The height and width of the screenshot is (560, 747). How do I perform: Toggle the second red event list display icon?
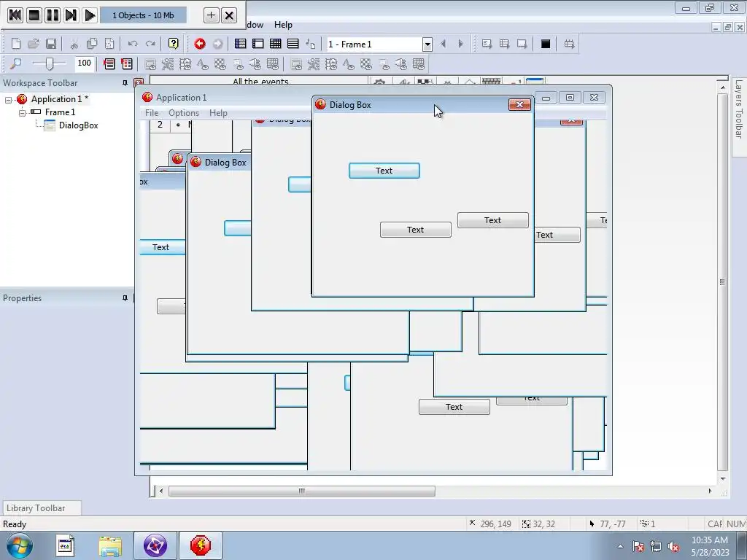click(127, 63)
